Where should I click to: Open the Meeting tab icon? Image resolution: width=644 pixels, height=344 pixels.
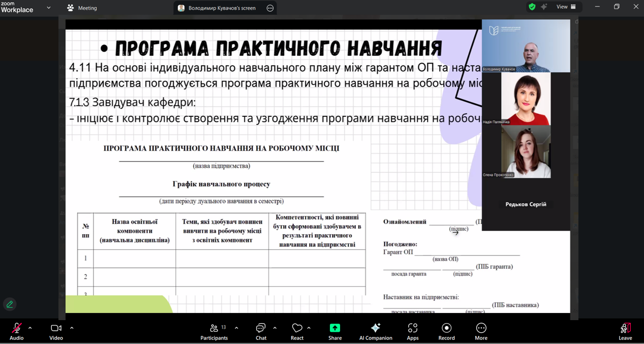71,8
